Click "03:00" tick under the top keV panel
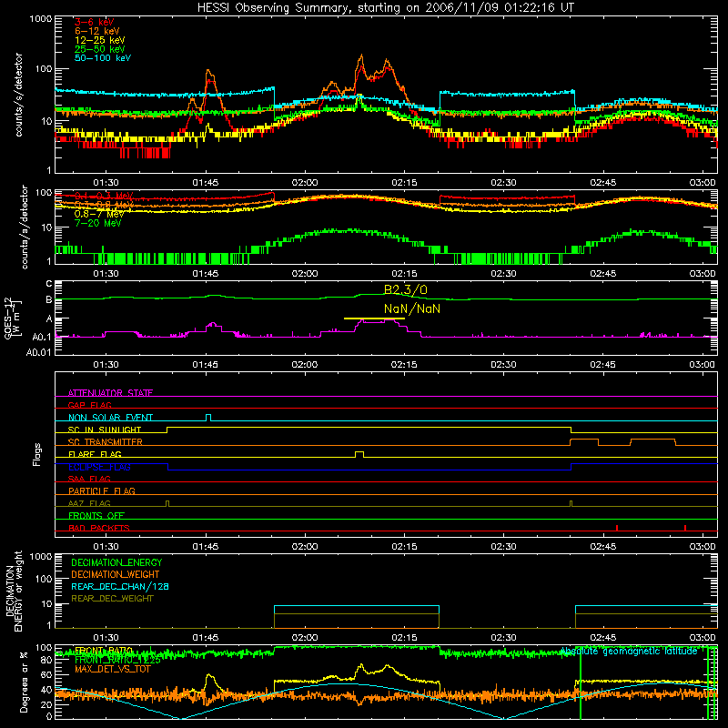The height and width of the screenshot is (728, 728). (x=703, y=183)
